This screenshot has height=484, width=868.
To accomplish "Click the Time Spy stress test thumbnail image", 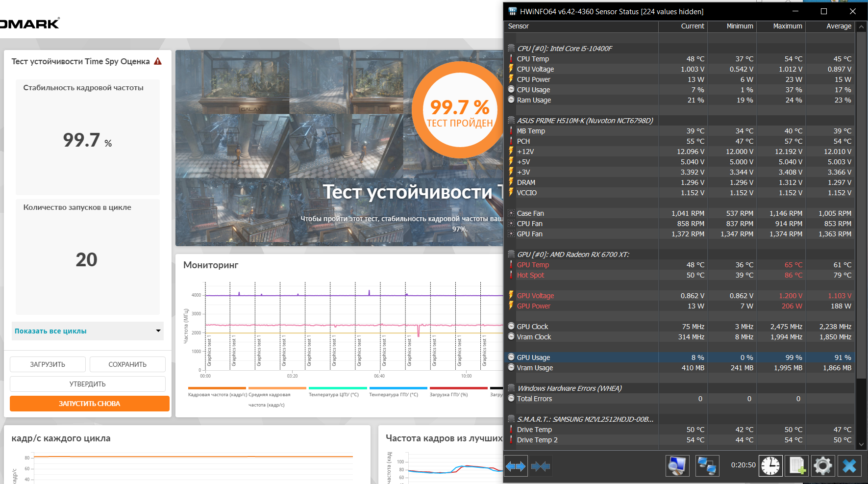I will pos(339,148).
